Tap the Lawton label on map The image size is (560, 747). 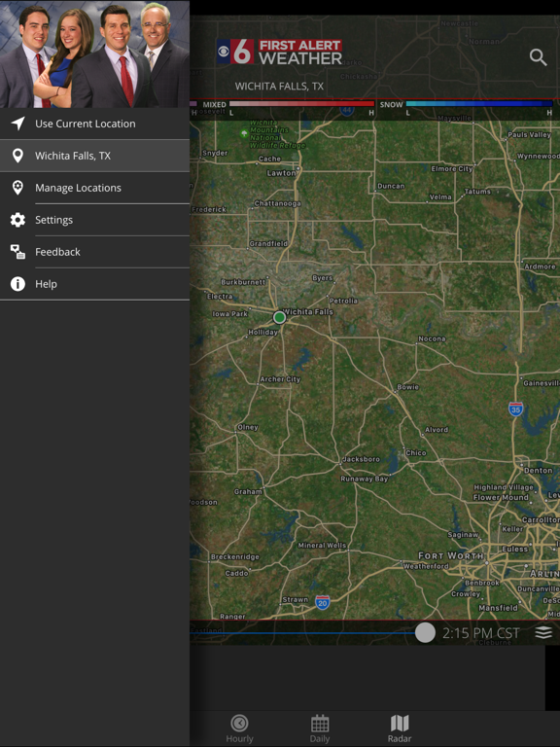pyautogui.click(x=280, y=173)
